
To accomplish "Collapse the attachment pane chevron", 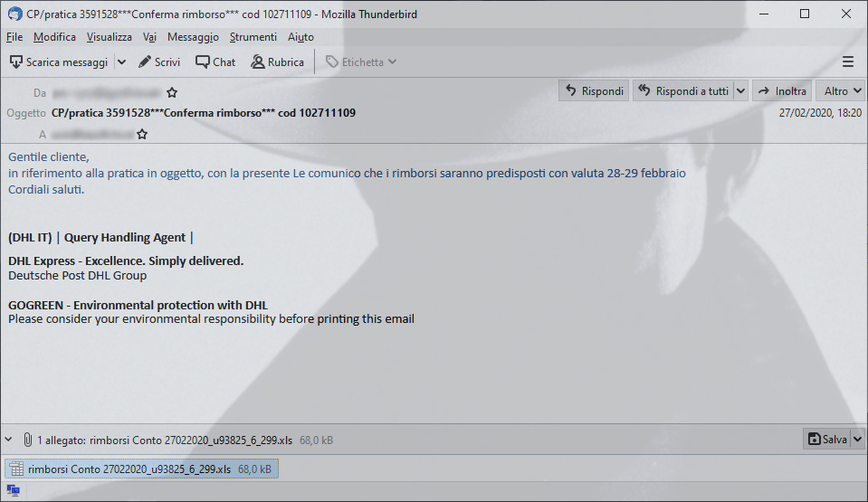I will (8, 440).
